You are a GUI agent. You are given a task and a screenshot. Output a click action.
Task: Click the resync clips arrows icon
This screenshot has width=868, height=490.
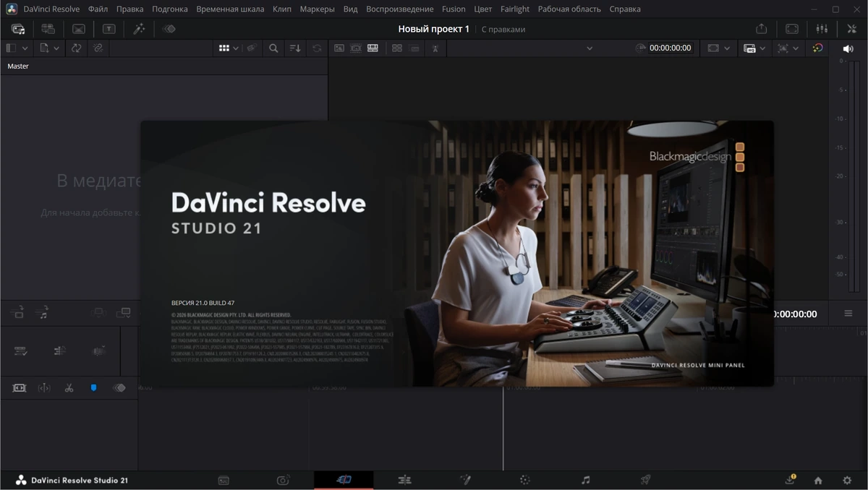pyautogui.click(x=76, y=48)
